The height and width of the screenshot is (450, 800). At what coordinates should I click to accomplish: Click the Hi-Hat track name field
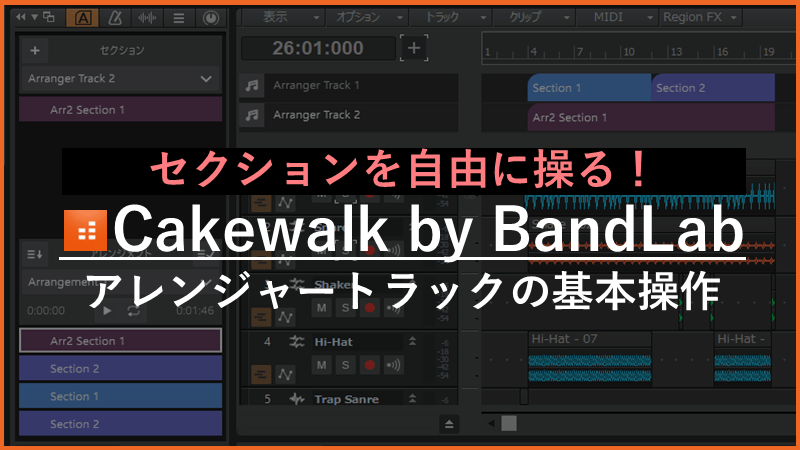tap(357, 342)
